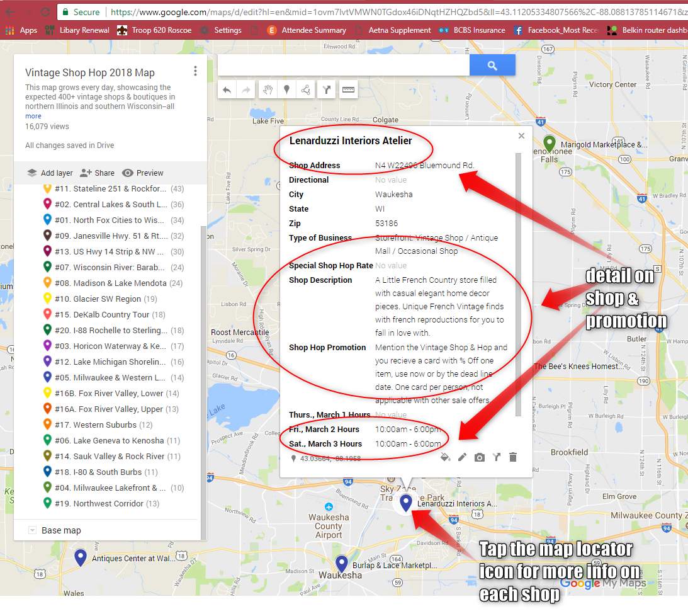This screenshot has width=688, height=616.
Task: Click the browser back arrow
Action: [10, 12]
